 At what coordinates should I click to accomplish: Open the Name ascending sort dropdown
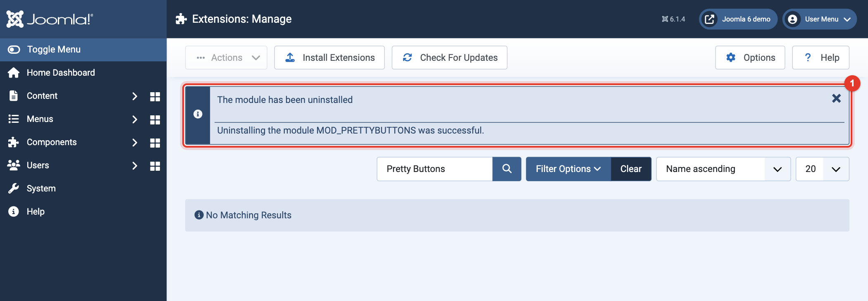[x=723, y=169]
